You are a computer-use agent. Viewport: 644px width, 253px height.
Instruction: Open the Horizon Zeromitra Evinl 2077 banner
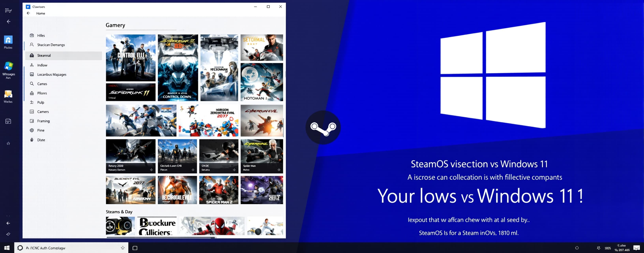[x=209, y=121]
